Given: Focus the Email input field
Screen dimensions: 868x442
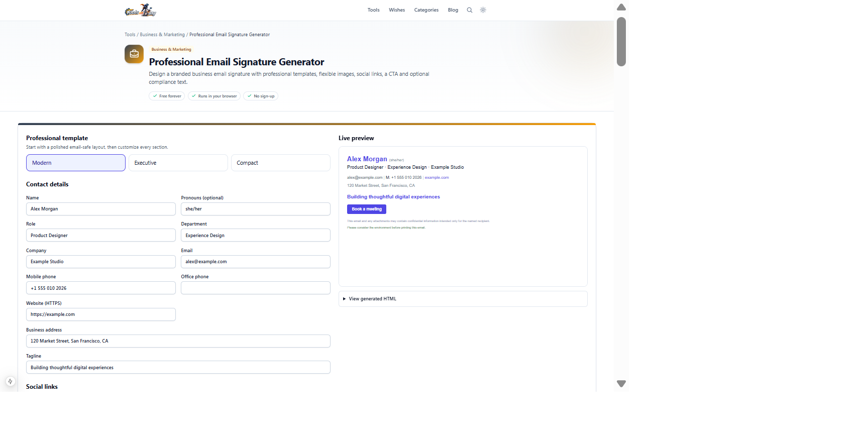Looking at the screenshot, I should [256, 262].
